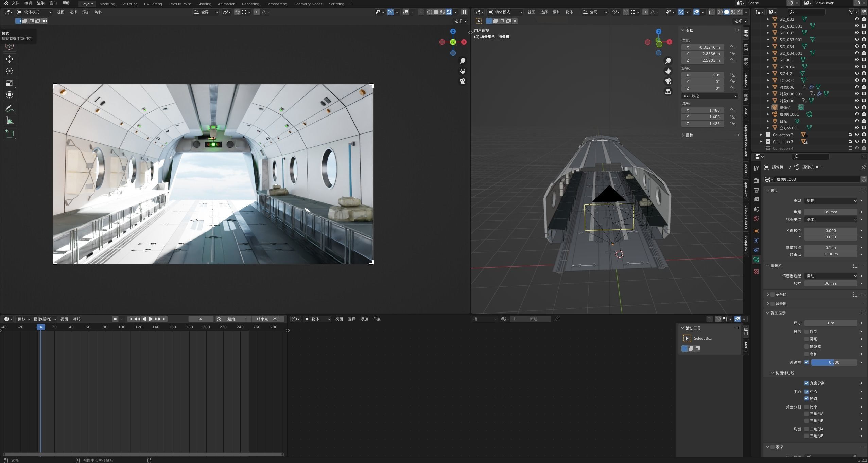This screenshot has height=463, width=868.
Task: Open Output properties tab icon
Action: (x=756, y=190)
